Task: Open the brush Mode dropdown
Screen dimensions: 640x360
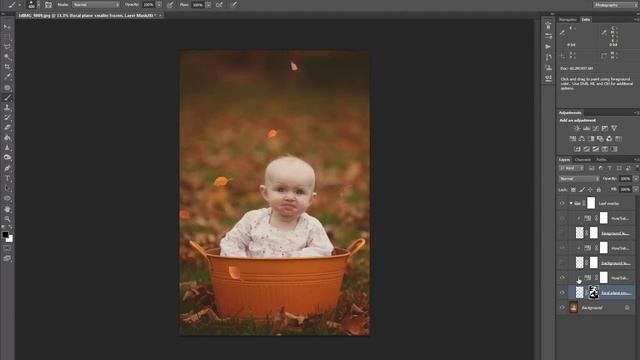Action: (x=96, y=5)
